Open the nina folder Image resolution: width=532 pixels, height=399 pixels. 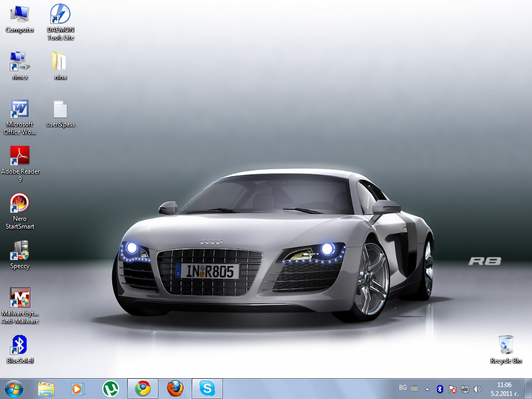pos(60,66)
